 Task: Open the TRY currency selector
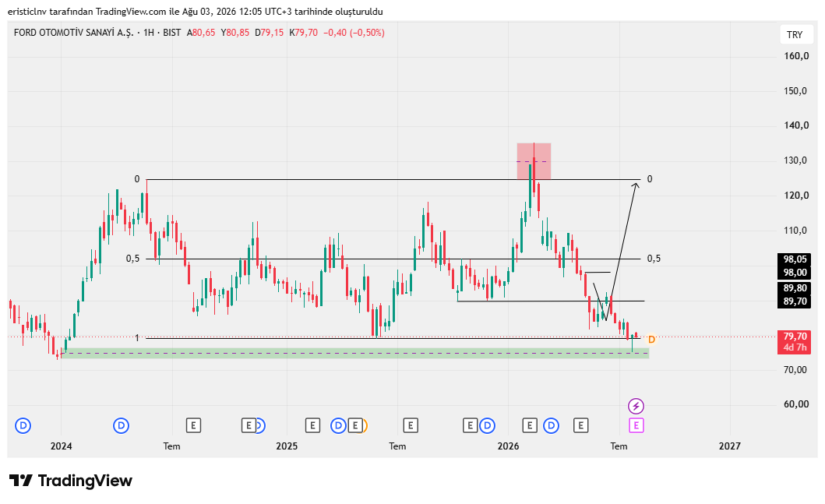click(795, 35)
